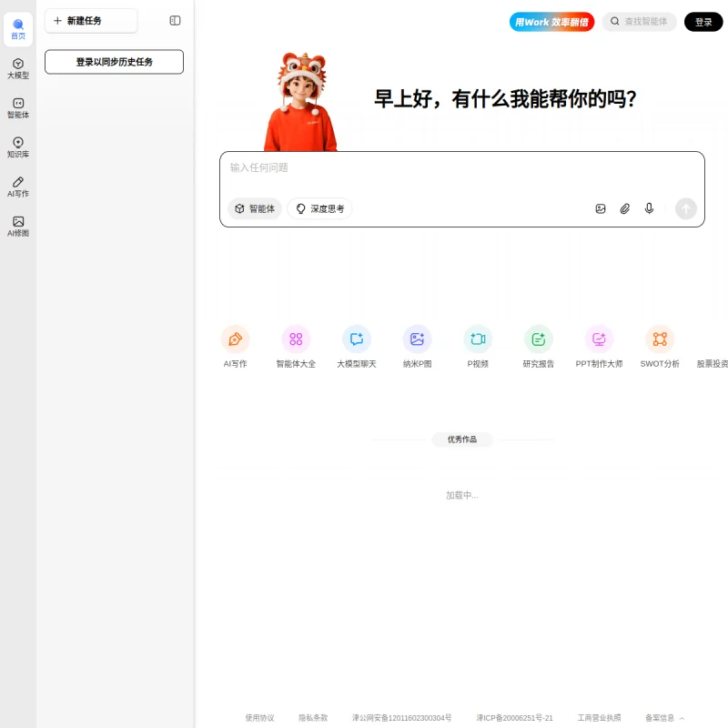
Task: Open the 首页 home sidebar item
Action: [18, 29]
